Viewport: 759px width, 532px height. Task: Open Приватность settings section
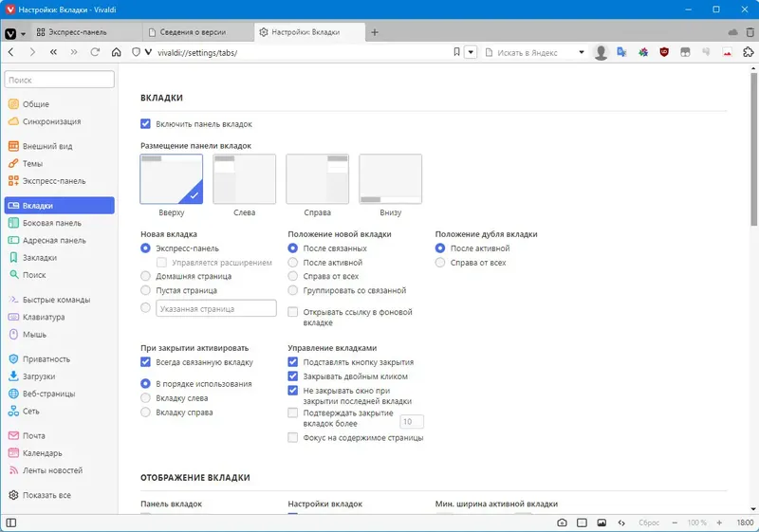(59, 359)
